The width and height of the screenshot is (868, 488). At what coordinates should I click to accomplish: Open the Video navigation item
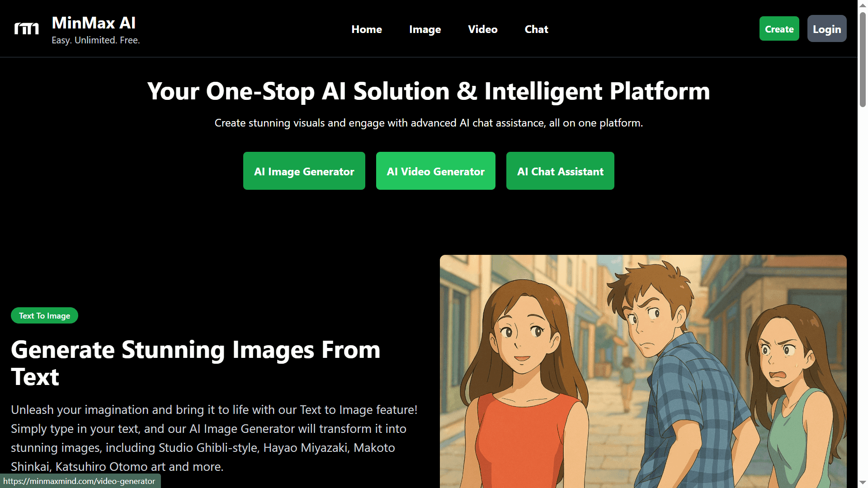pos(482,29)
